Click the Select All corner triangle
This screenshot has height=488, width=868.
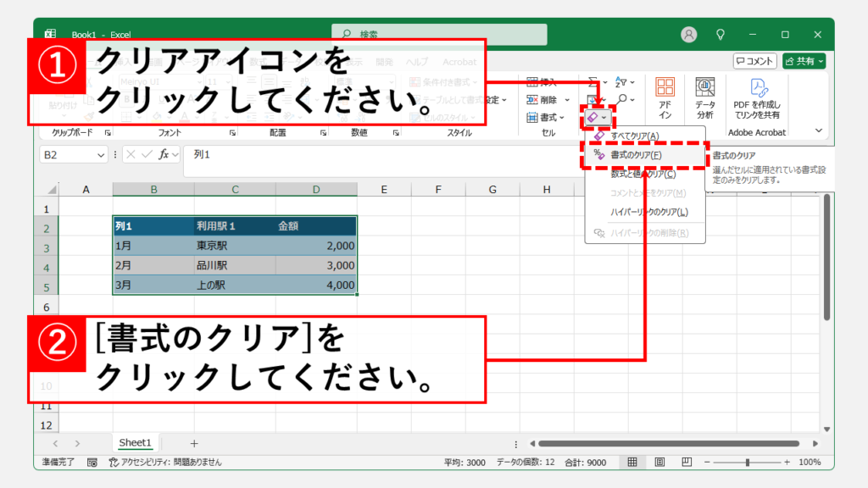click(51, 190)
